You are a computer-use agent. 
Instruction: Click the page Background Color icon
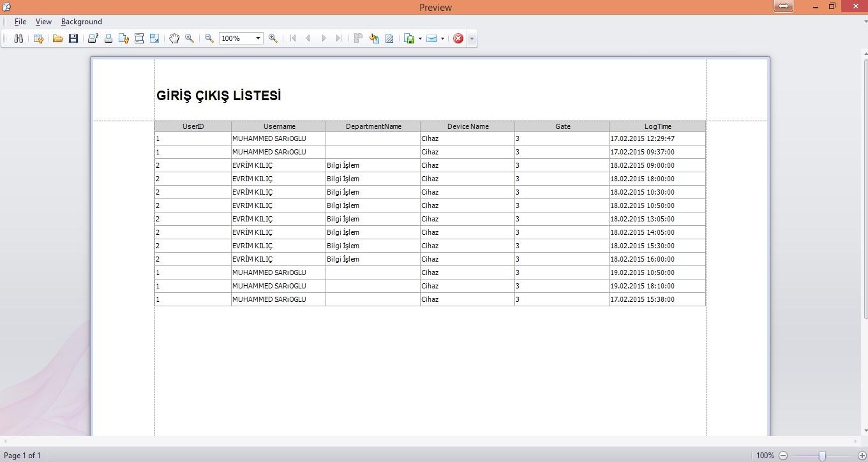pos(374,38)
